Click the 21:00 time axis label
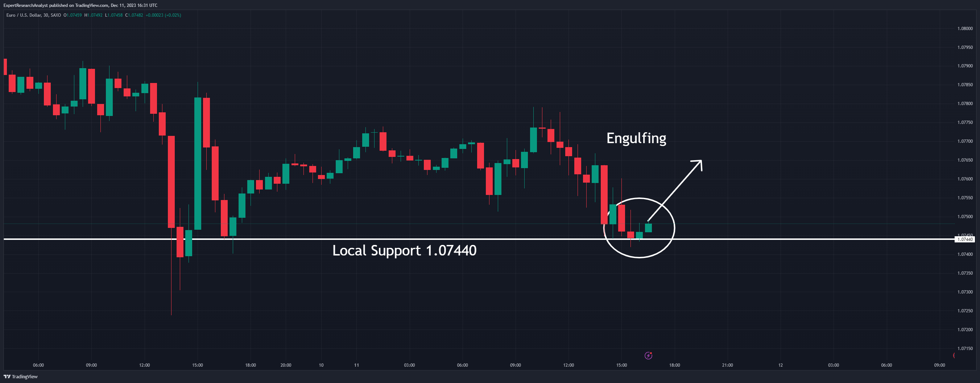 coord(727,365)
